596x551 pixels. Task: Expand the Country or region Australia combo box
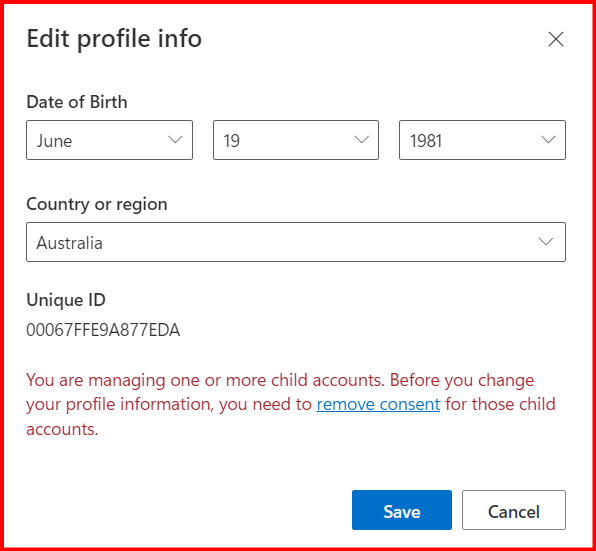point(296,242)
